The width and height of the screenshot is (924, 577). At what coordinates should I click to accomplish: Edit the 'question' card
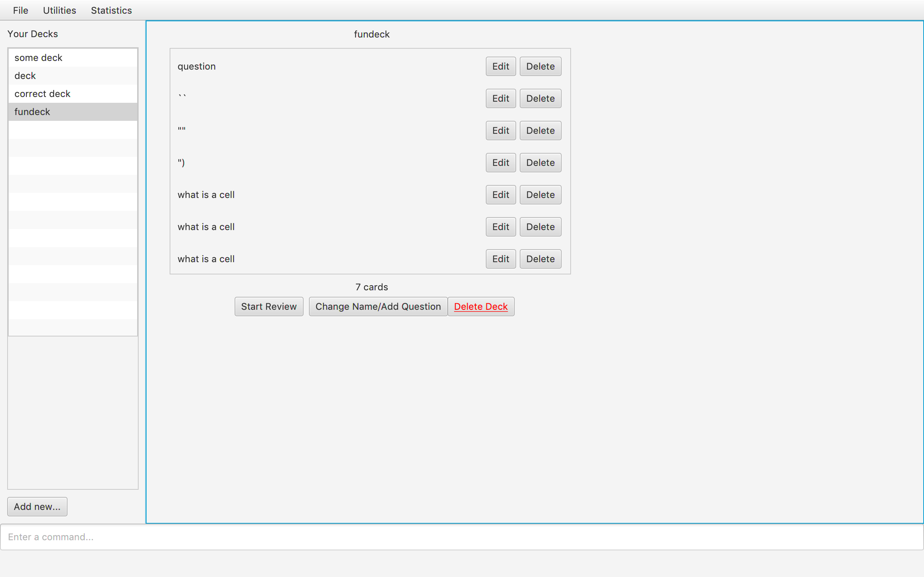pyautogui.click(x=500, y=66)
